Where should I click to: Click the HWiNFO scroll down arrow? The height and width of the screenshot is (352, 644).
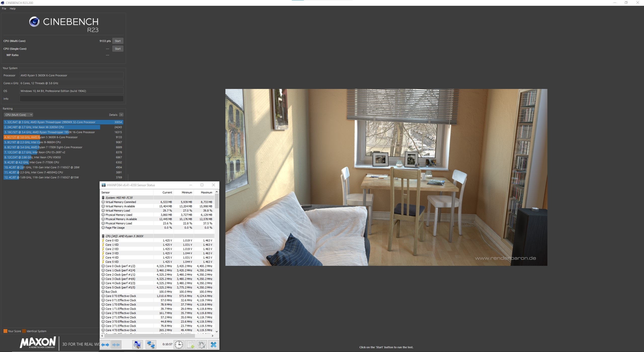tap(217, 331)
